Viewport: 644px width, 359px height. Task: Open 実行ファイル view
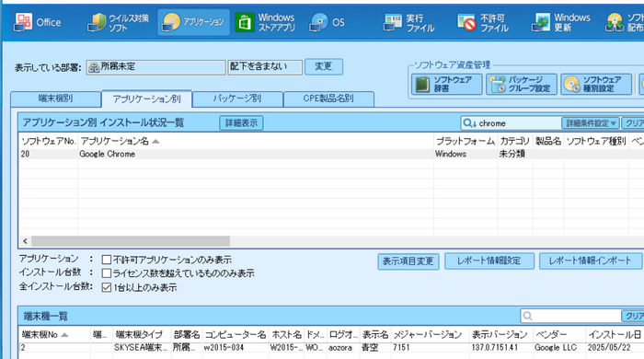[409, 22]
